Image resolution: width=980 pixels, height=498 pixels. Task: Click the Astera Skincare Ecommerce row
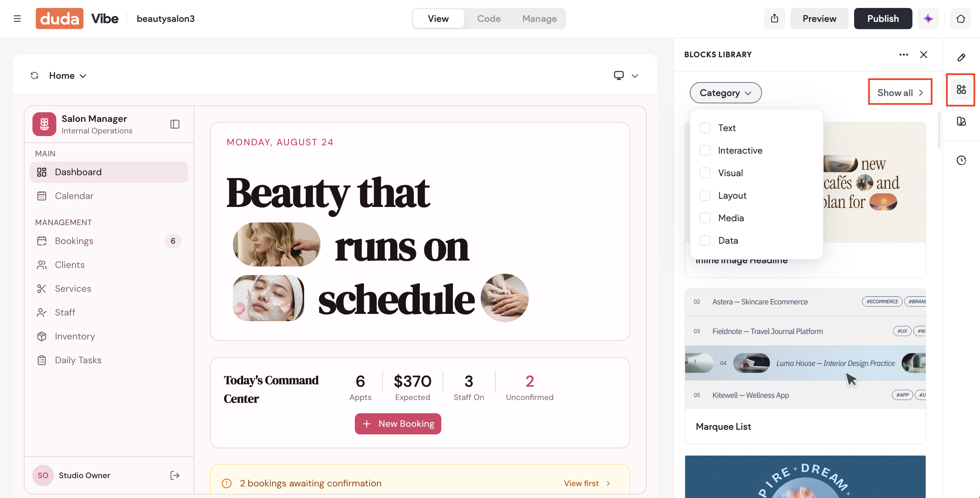tap(805, 302)
